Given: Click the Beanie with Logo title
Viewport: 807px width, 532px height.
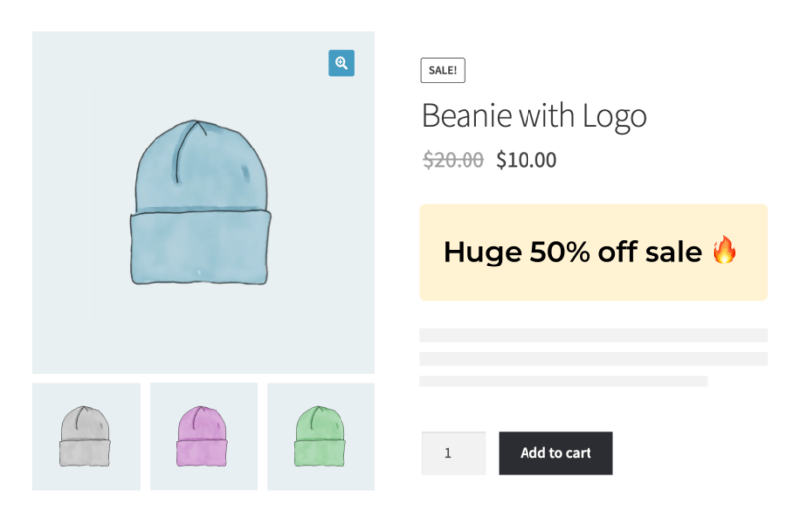Looking at the screenshot, I should (533, 116).
